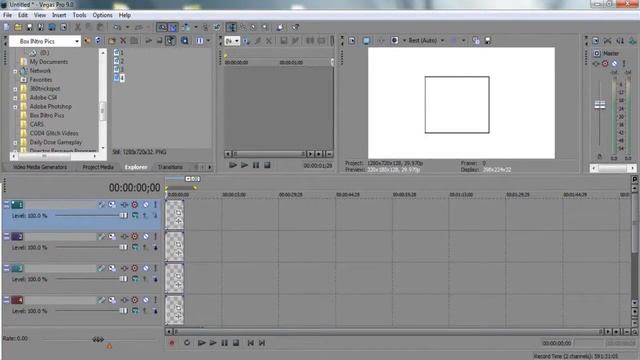Select the CARS folder in tree
Screen dimensions: 640x360
point(36,124)
